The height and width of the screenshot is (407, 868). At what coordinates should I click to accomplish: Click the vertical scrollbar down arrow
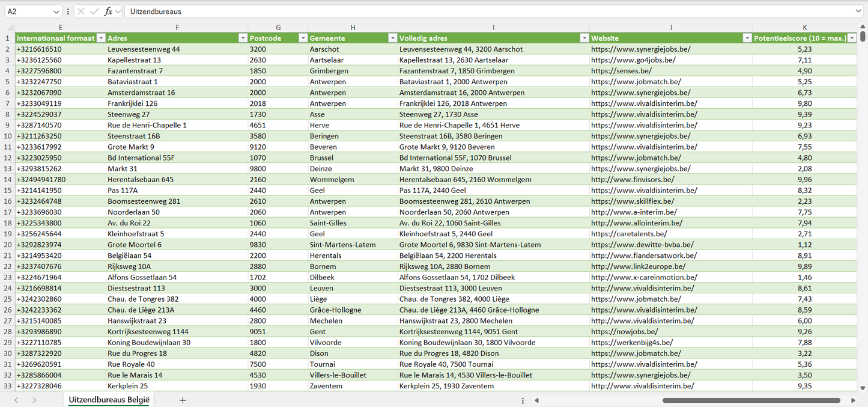click(863, 388)
